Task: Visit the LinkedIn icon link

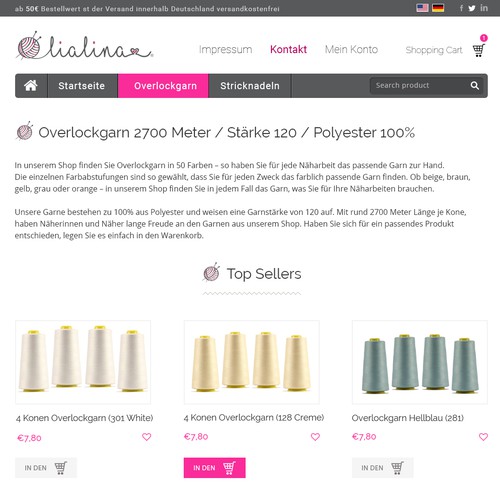Action: pyautogui.click(x=484, y=8)
